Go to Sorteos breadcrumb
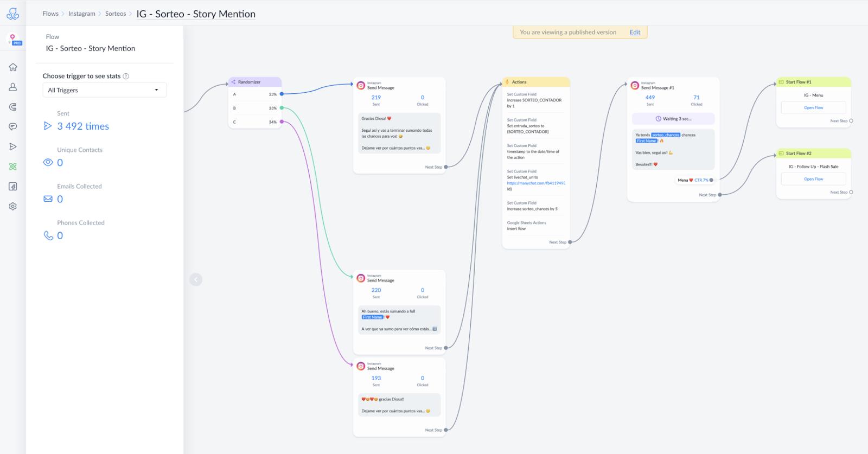This screenshot has height=454, width=868. pyautogui.click(x=116, y=14)
